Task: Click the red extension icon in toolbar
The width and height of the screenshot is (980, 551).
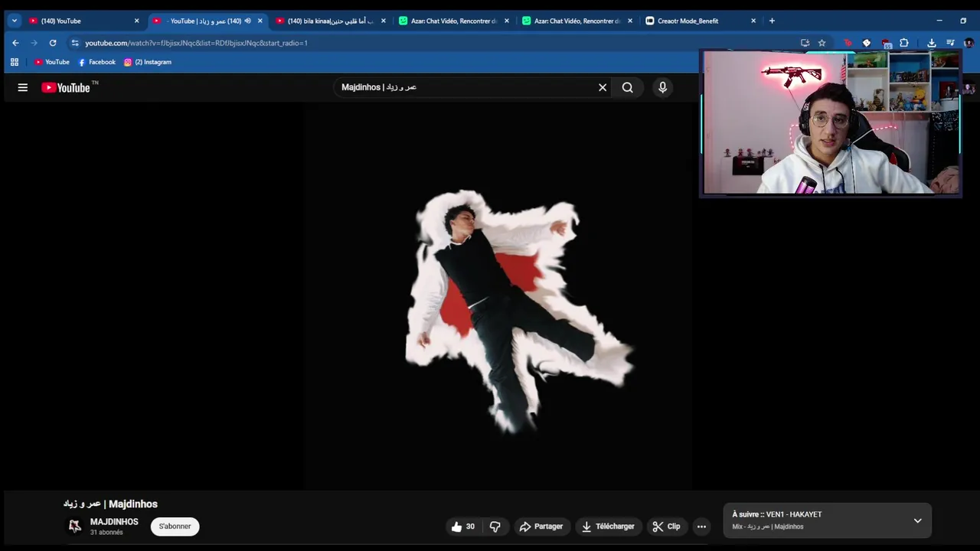Action: [848, 43]
